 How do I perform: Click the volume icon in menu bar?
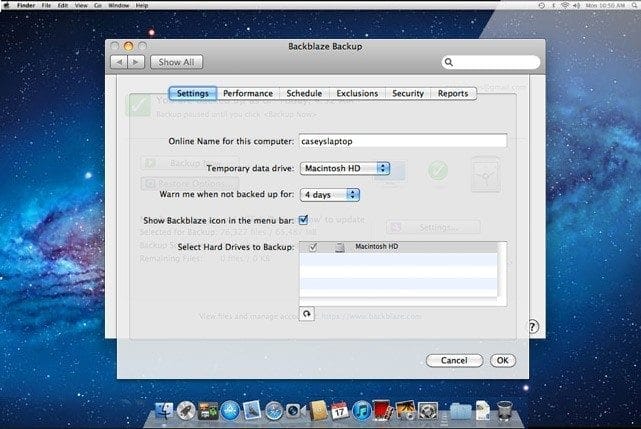tap(576, 5)
